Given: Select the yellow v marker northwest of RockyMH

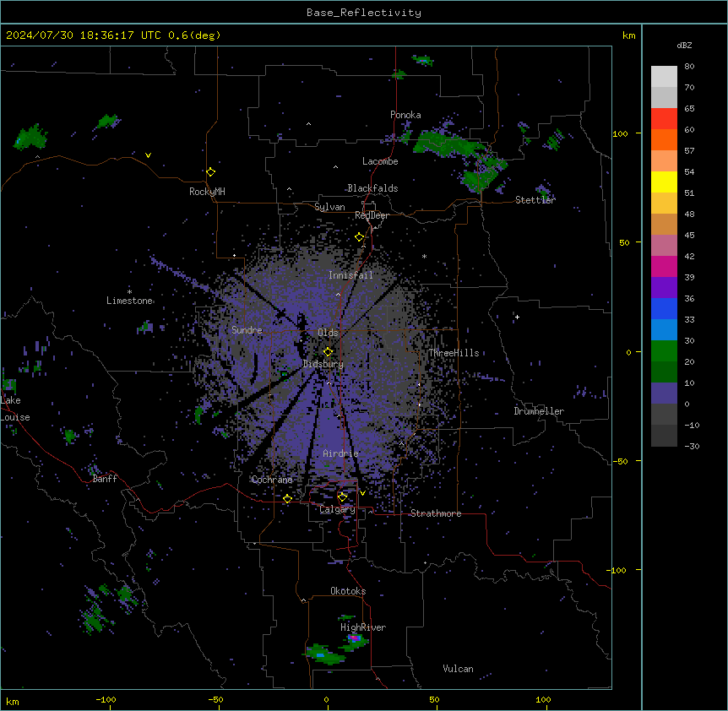Looking at the screenshot, I should click(148, 155).
